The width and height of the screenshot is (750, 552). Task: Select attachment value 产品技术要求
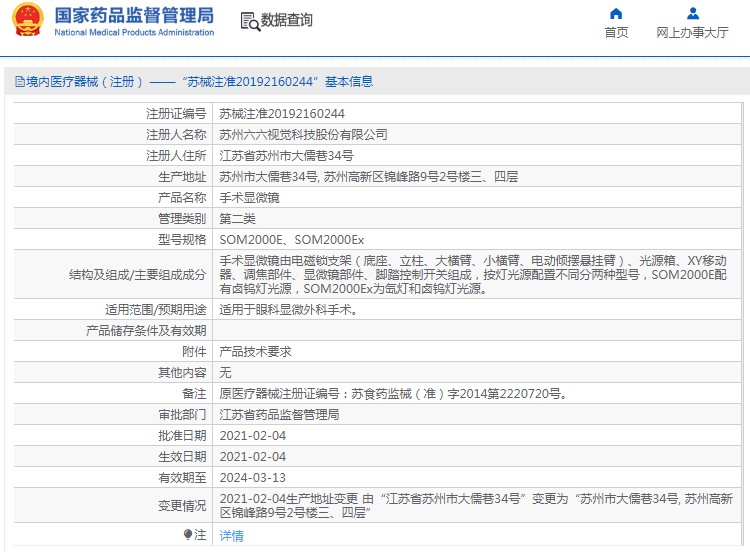point(255,352)
